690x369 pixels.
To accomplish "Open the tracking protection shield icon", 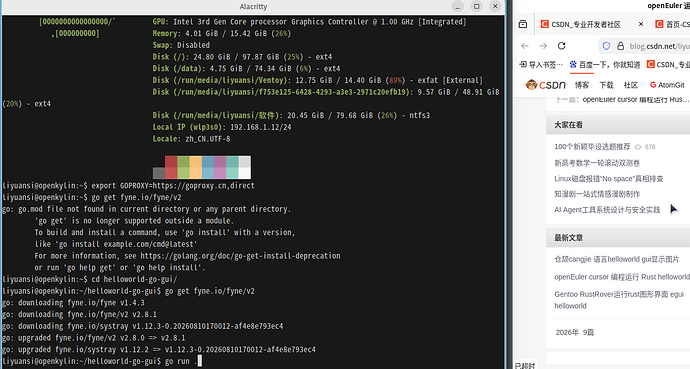I will click(606, 46).
